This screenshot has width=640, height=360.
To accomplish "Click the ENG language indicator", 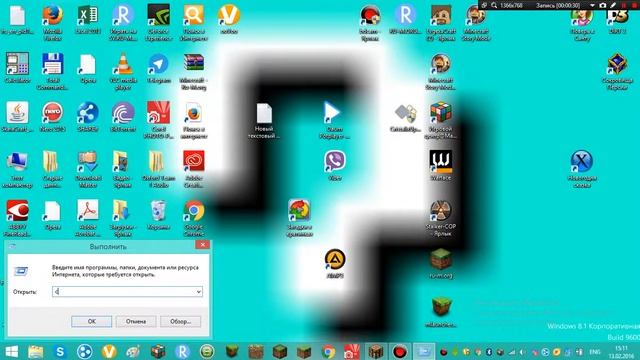I will tap(596, 352).
